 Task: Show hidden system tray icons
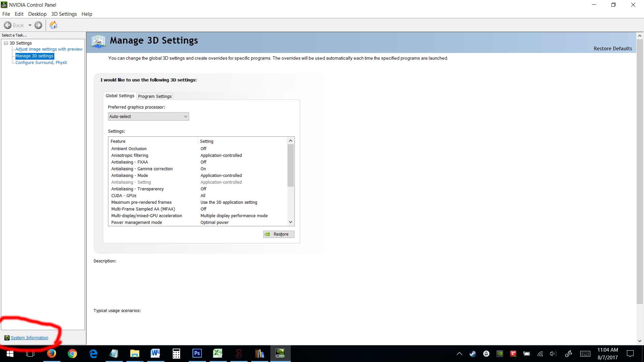[x=460, y=354]
